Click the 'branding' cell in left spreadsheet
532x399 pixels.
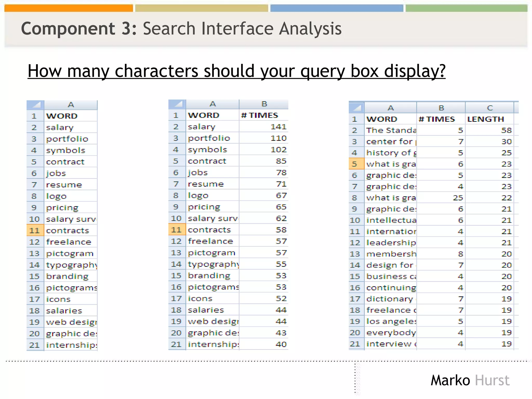[71, 276]
